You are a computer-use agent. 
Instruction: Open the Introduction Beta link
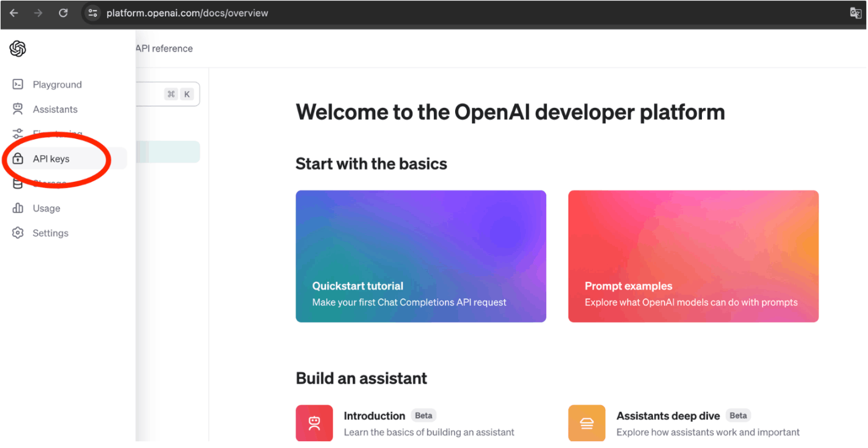pos(374,416)
